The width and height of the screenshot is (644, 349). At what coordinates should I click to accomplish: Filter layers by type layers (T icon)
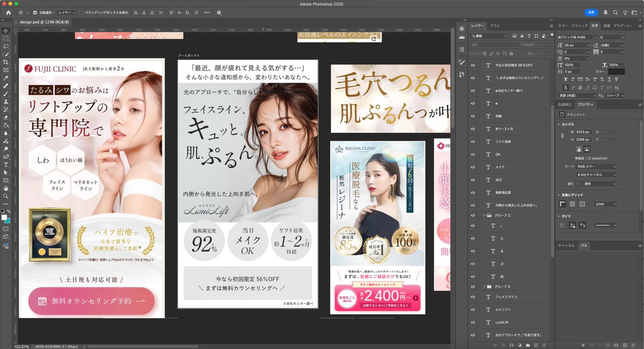pyautogui.click(x=529, y=35)
